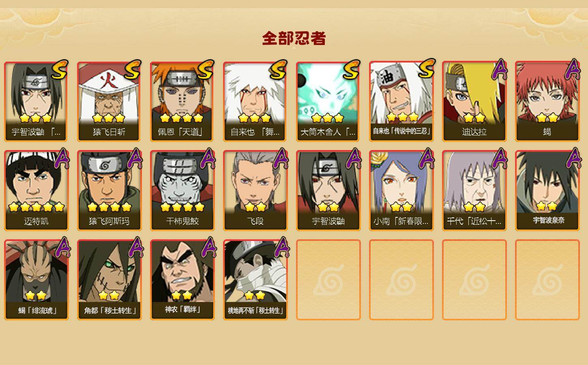The height and width of the screenshot is (365, 588).
Task: Select the 千代 A-rank ninja card
Action: (x=474, y=191)
